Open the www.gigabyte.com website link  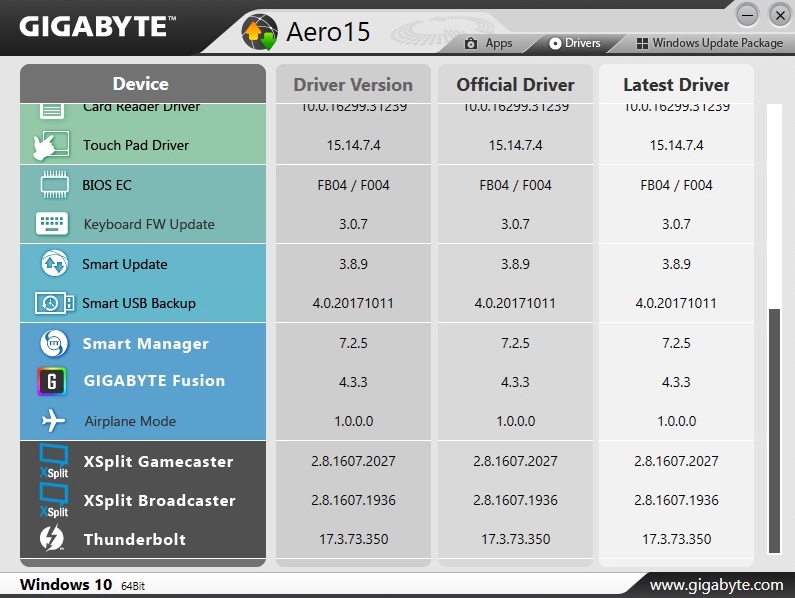point(716,584)
